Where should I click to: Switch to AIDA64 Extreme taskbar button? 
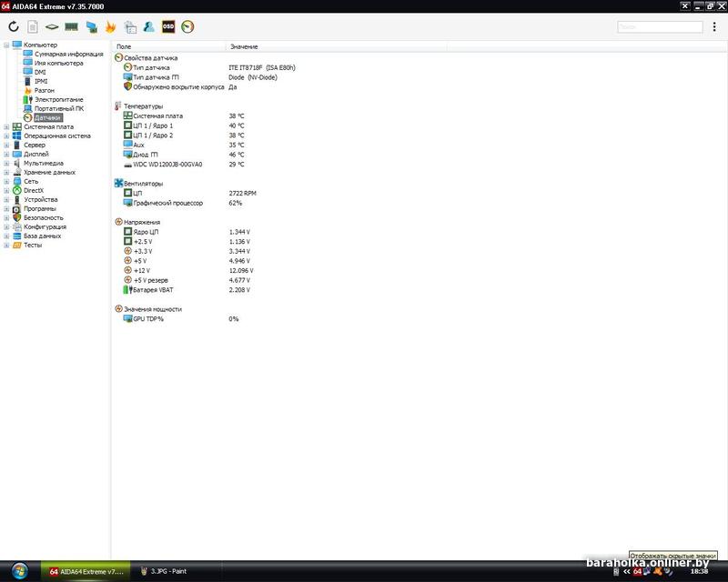point(86,572)
